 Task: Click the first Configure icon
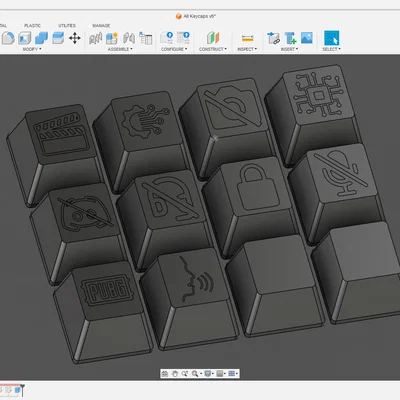tap(167, 38)
